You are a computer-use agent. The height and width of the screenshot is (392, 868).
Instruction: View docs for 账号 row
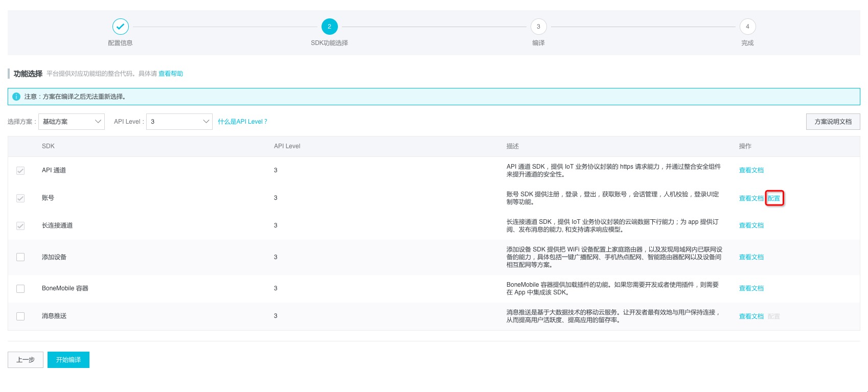click(751, 198)
